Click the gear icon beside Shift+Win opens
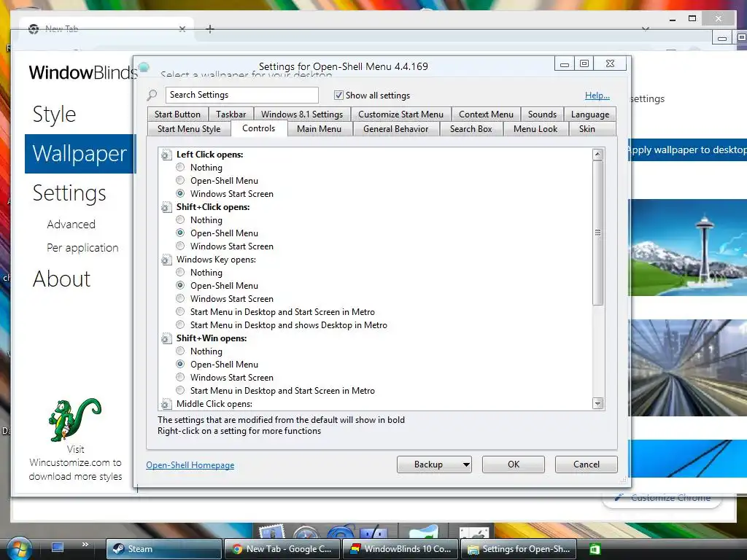The image size is (747, 560). click(166, 338)
